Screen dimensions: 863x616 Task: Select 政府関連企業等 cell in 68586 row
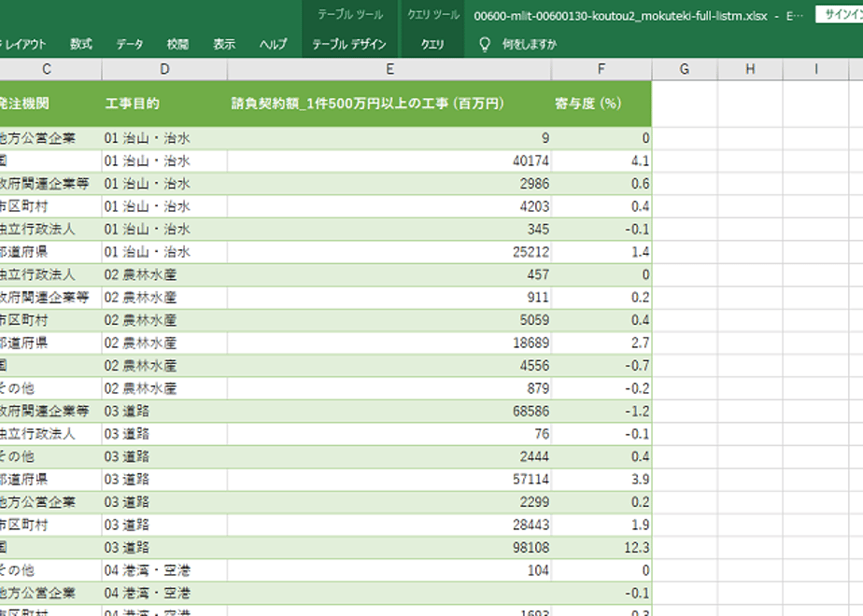tap(50, 412)
